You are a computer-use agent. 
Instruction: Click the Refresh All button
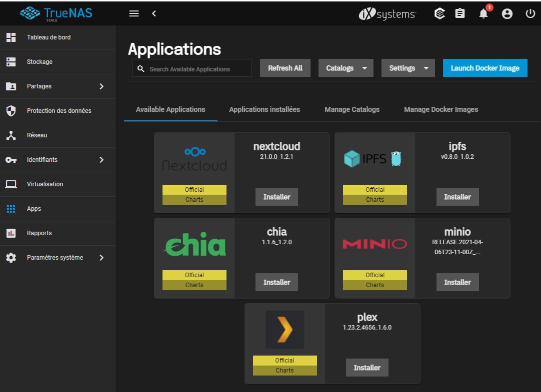pyautogui.click(x=285, y=68)
